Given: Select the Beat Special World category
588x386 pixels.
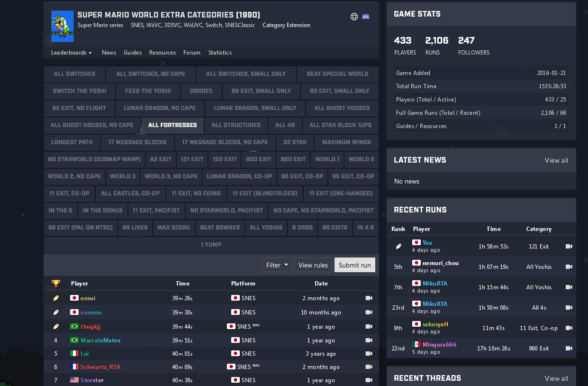Looking at the screenshot, I should point(337,74).
